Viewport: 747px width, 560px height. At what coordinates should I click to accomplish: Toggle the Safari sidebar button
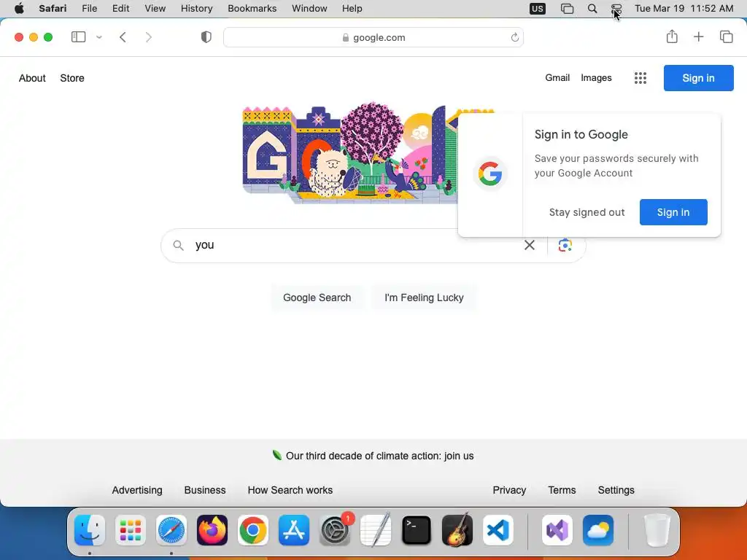click(x=78, y=37)
